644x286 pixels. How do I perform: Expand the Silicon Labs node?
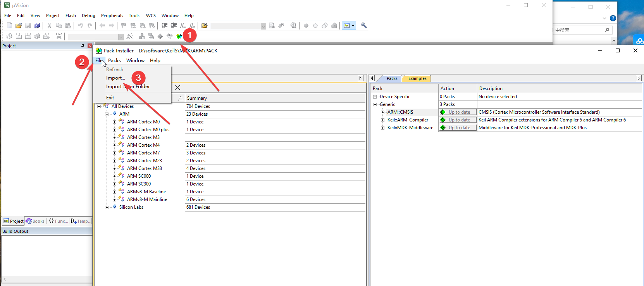(107, 207)
